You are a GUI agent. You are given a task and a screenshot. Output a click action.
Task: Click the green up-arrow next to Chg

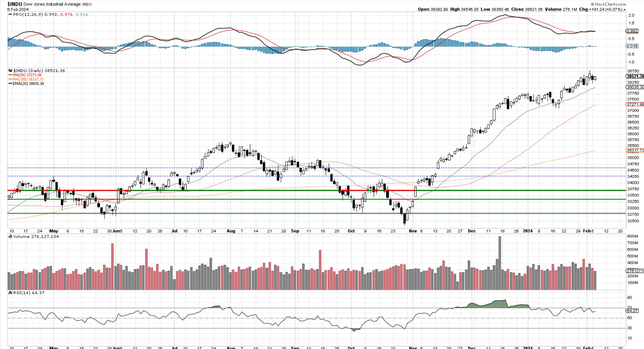coord(624,10)
